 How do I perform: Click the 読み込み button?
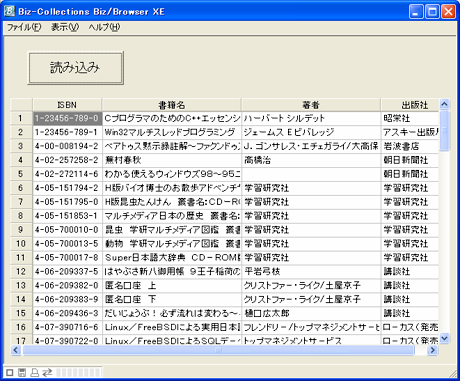[76, 68]
